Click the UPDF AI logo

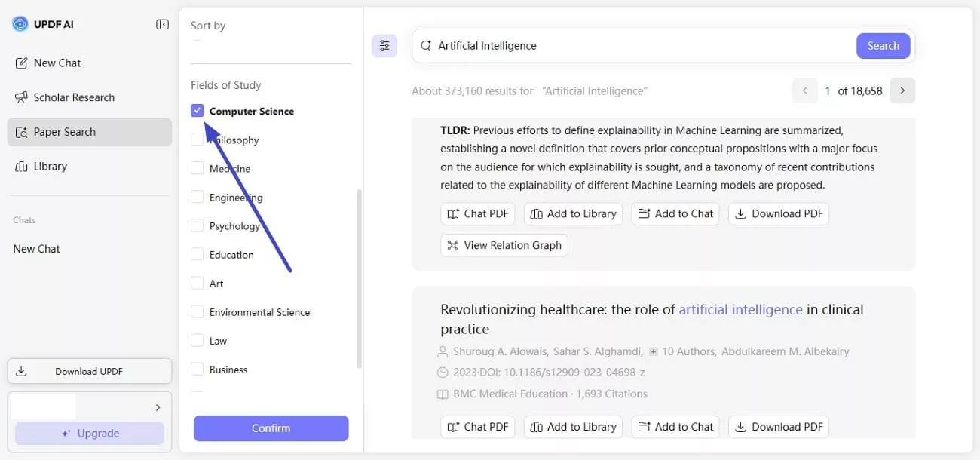coord(20,23)
